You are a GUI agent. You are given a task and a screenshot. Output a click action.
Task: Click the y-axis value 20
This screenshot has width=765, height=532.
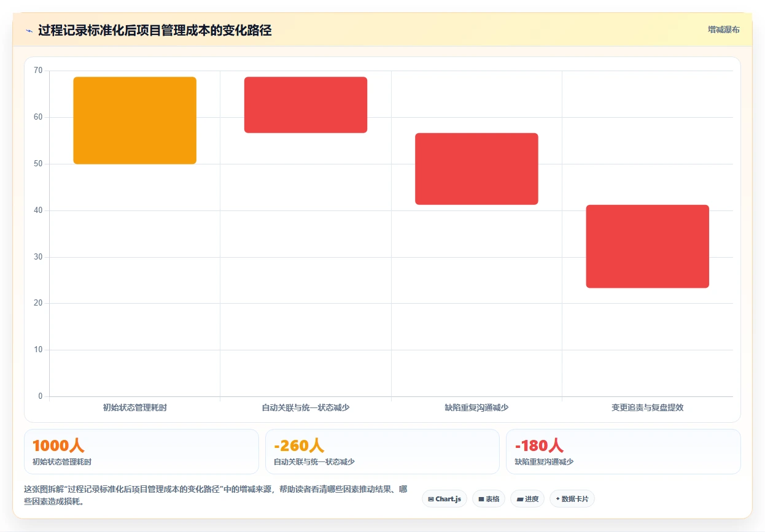[38, 303]
